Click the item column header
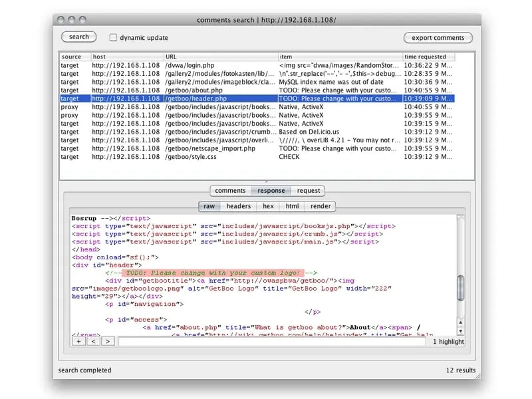 point(340,57)
